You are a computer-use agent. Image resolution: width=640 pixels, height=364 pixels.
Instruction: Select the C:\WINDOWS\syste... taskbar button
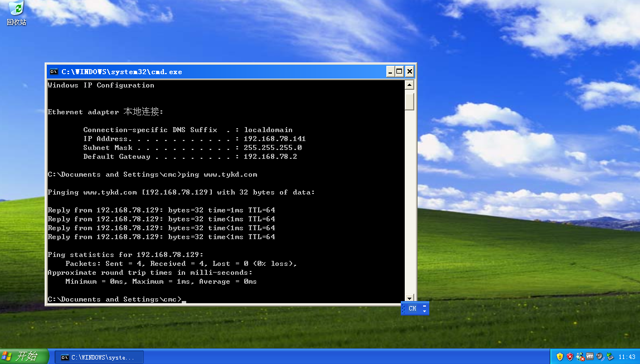click(x=99, y=357)
